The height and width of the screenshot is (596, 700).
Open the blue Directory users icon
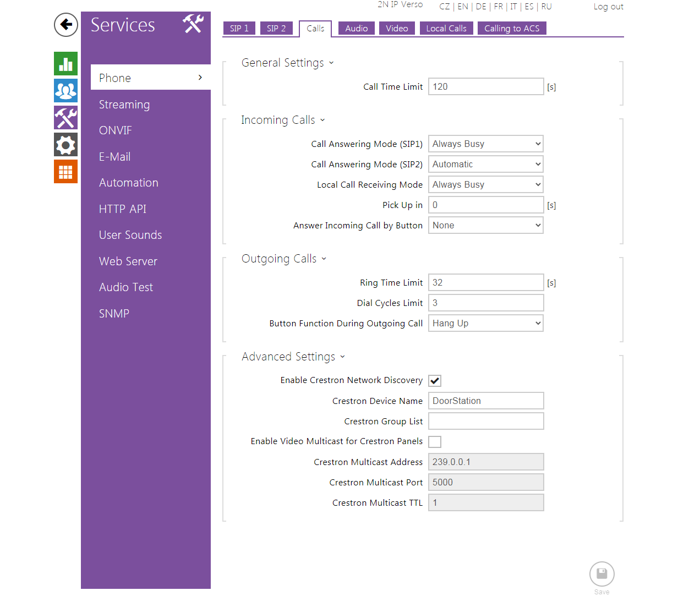point(65,91)
